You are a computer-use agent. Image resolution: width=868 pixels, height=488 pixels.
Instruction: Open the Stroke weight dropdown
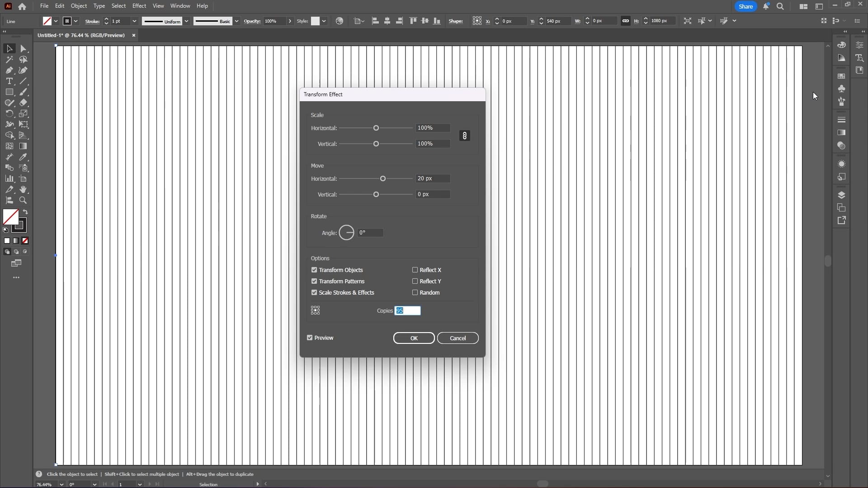tap(134, 21)
